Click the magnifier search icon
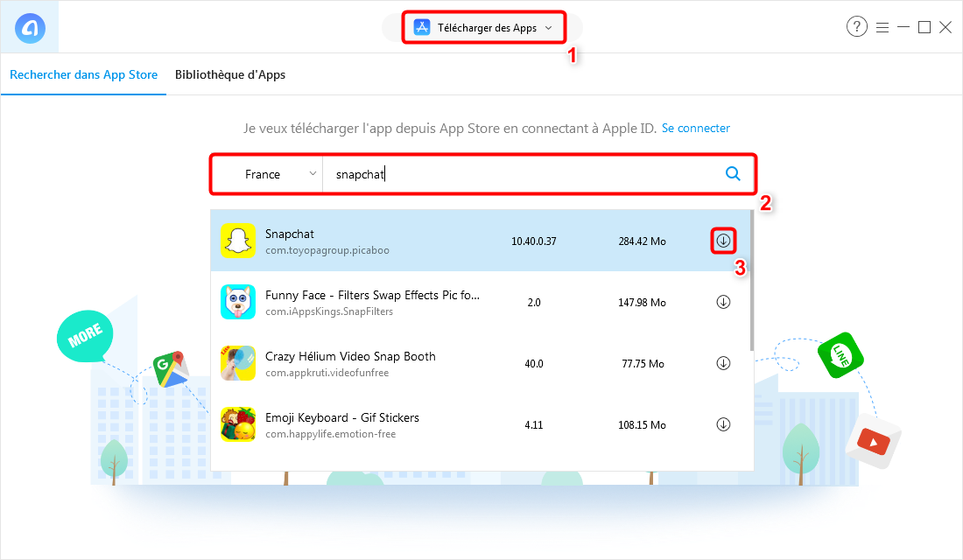 pyautogui.click(x=733, y=174)
